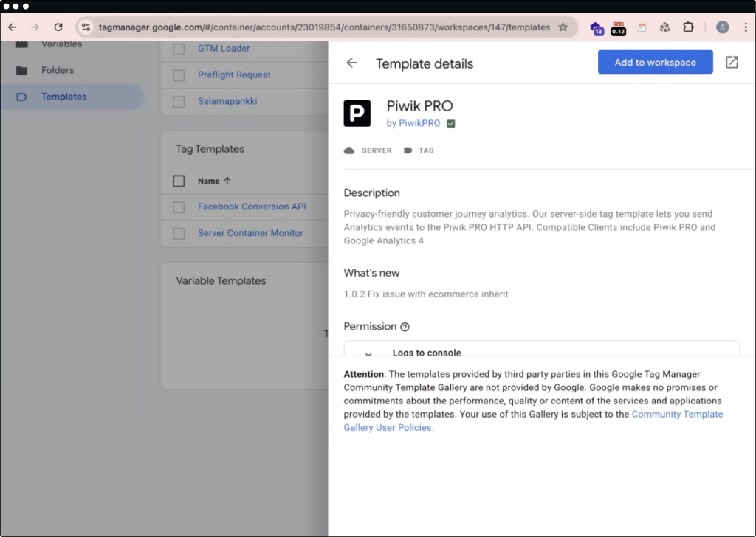Click the Permission help question mark icon
Viewport: 756px width, 537px height.
tap(405, 327)
